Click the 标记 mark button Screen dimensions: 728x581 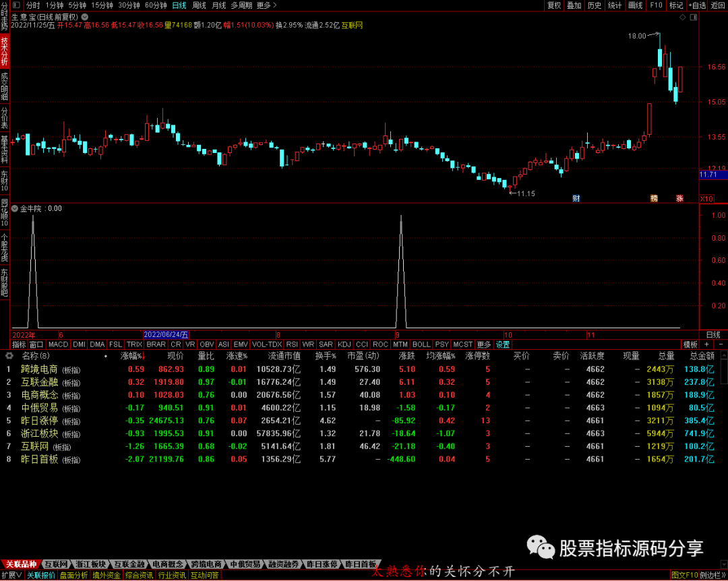coord(676,5)
